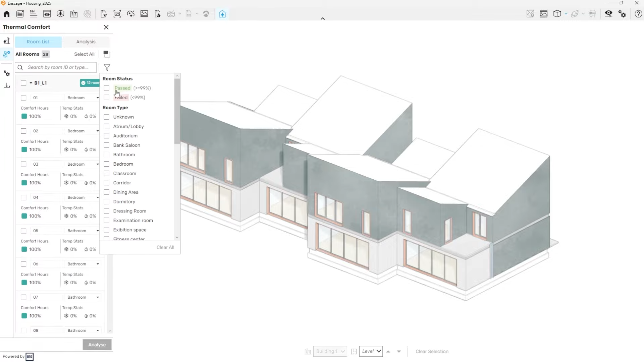Click the Home icon in toolbar
Viewport: 644px width, 362px height.
pos(7,14)
